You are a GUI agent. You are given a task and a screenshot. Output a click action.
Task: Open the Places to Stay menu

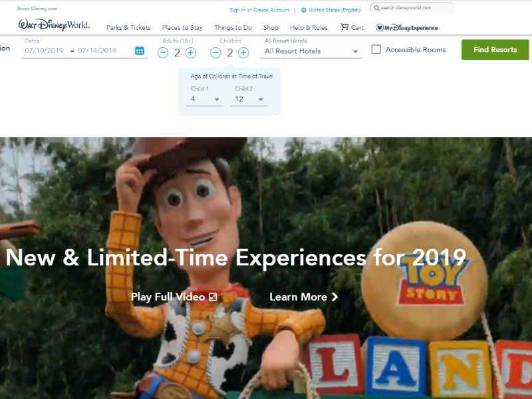tap(182, 28)
